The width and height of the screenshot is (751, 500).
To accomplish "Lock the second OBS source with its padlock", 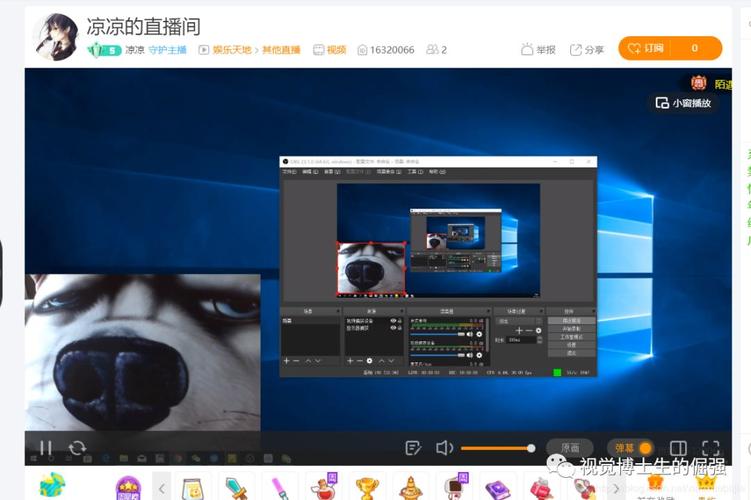I will tap(399, 328).
